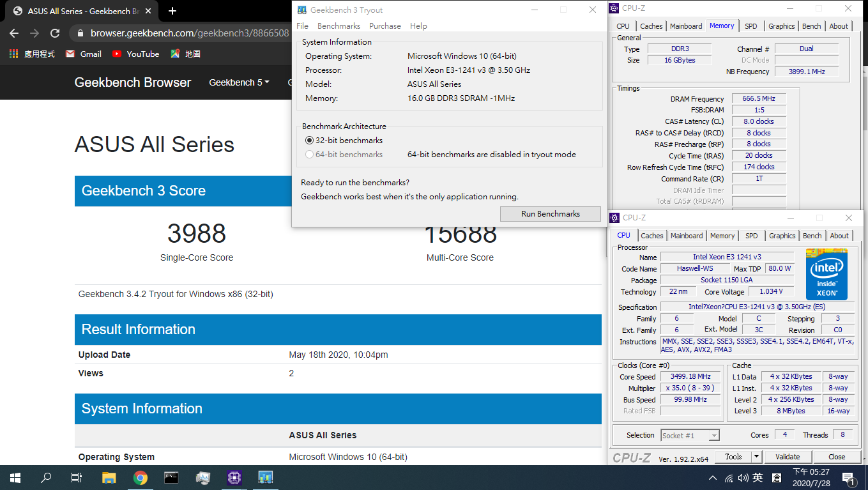
Task: Open Mainboard tab in CPU-Z processor window
Action: coord(687,236)
